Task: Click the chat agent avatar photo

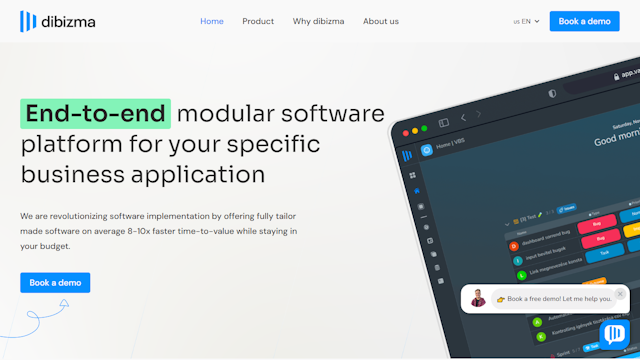Action: pyautogui.click(x=478, y=298)
